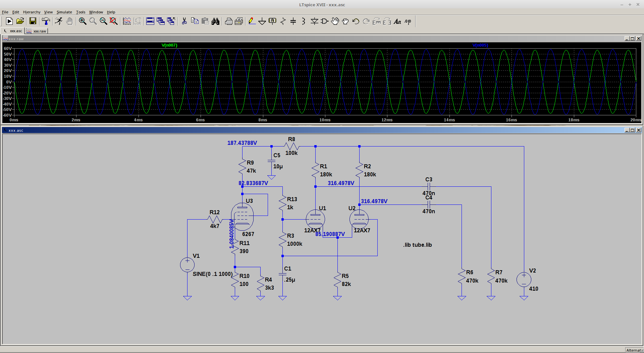Open the Component gate-symbol picker

(x=325, y=21)
